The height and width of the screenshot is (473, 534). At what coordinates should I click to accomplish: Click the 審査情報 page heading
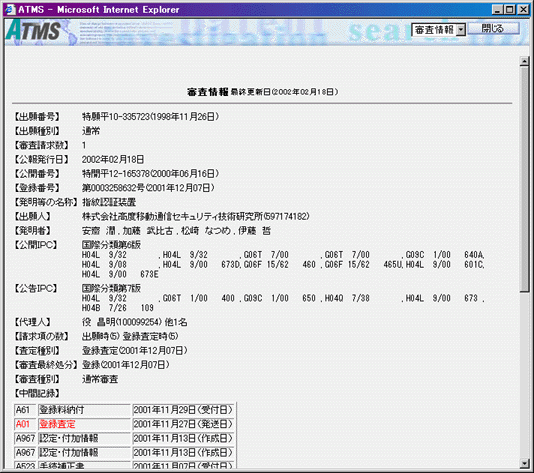207,92
